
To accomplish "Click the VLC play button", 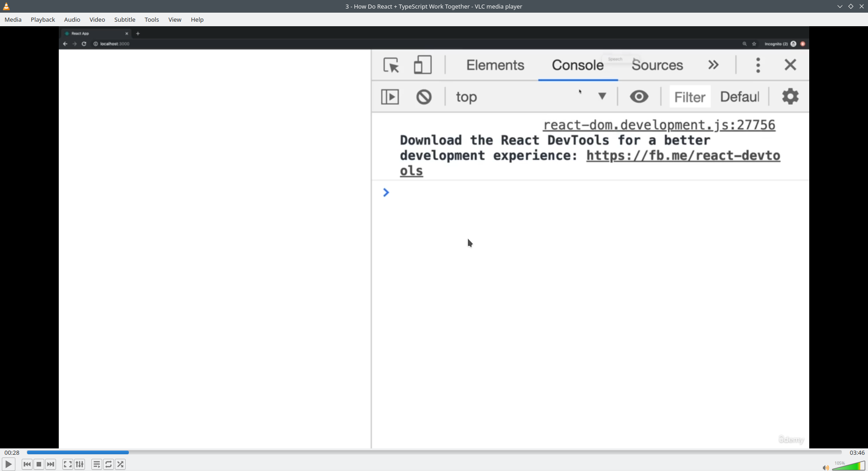I will 8,464.
